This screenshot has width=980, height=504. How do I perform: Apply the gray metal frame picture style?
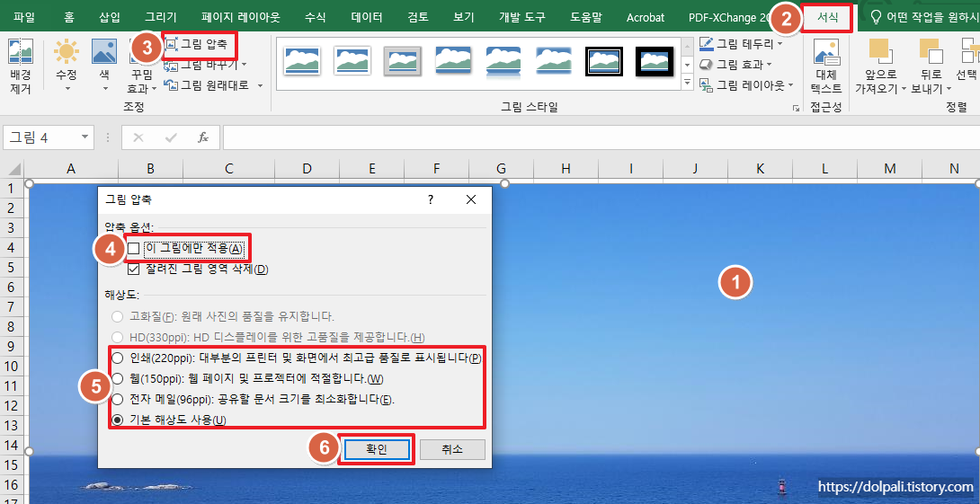pos(402,61)
